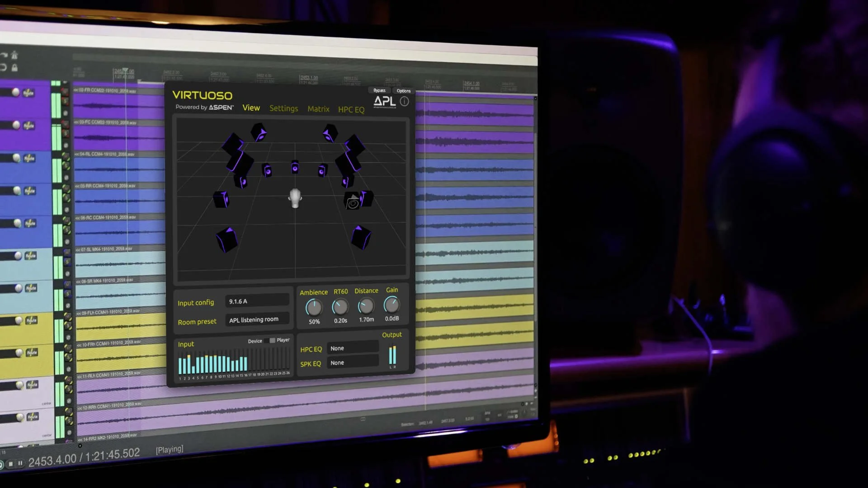Screen dimensions: 868x488
Task: Click the listener head in the 3D view
Action: (295, 198)
